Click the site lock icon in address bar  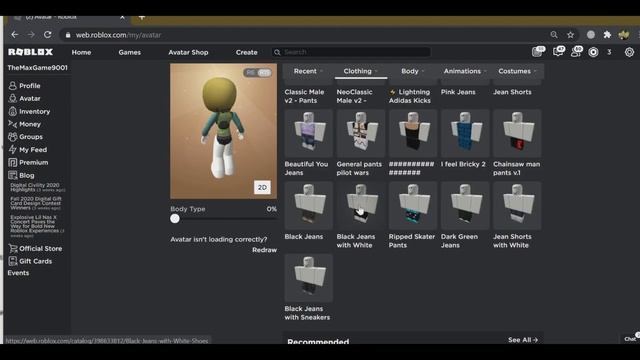(x=68, y=35)
